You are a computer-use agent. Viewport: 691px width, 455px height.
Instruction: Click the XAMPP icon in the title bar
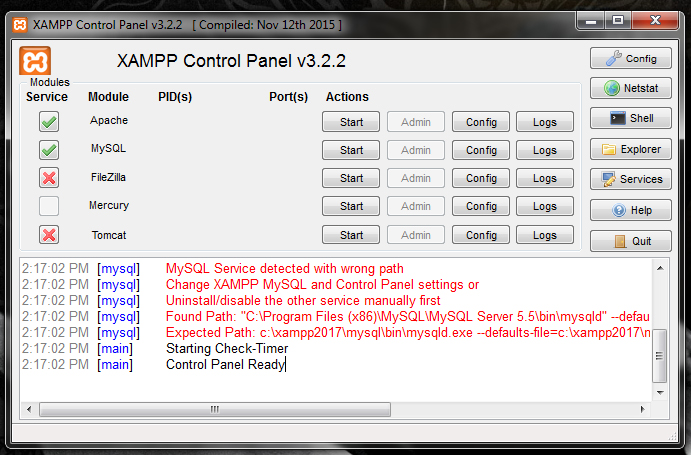tap(20, 25)
